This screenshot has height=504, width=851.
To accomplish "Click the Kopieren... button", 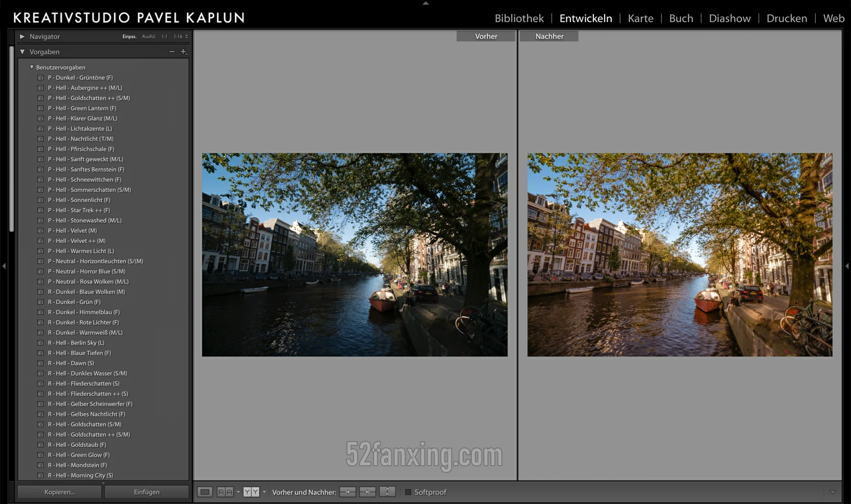I will pos(60,492).
